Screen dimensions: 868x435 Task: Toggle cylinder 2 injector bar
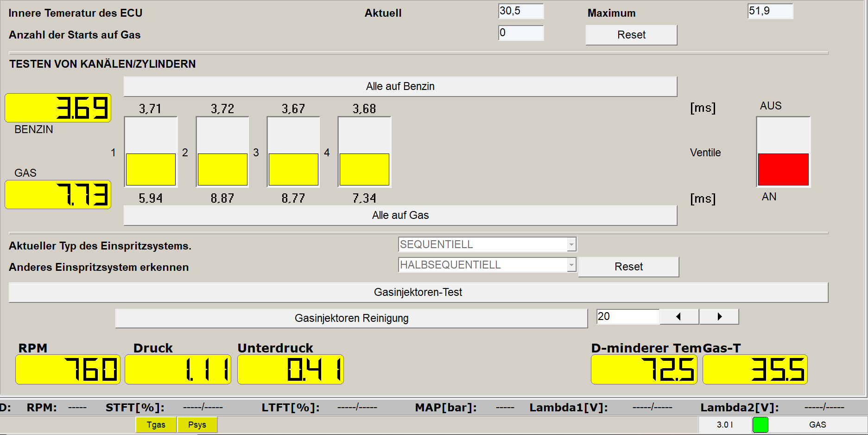[x=222, y=152]
